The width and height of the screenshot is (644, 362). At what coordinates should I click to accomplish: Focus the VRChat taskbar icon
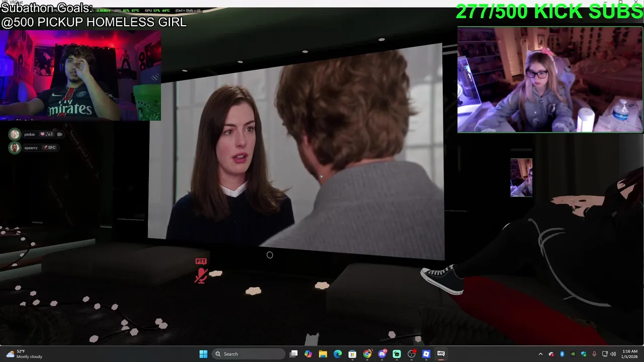441,354
